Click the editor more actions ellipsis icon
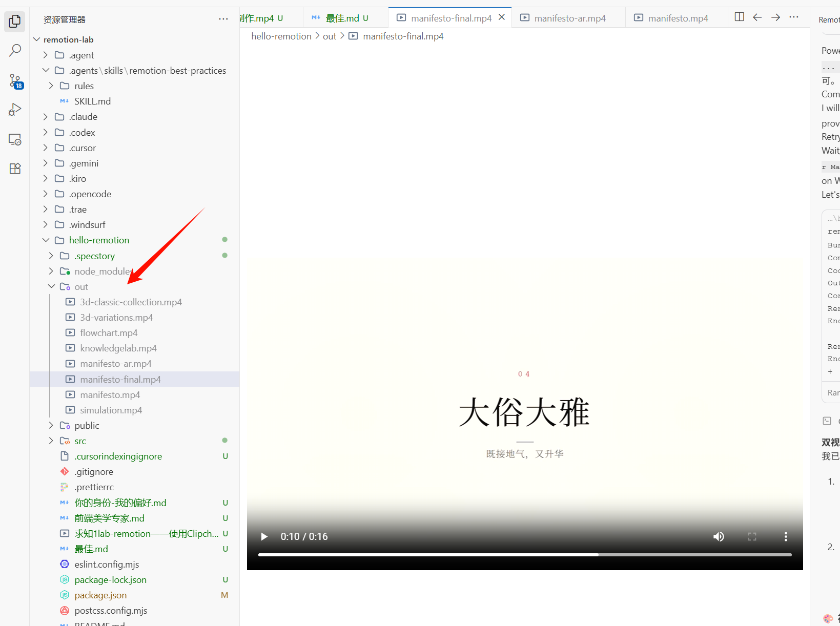Screen dimensions: 840x626 [793, 17]
